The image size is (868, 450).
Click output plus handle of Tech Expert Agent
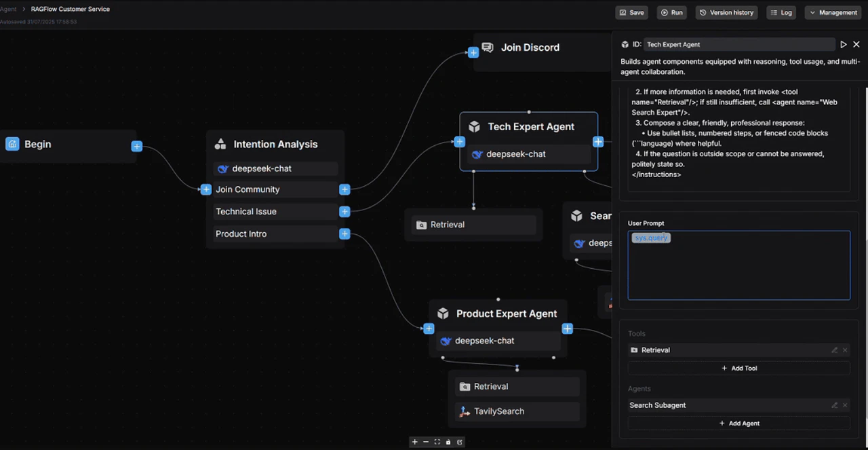[x=598, y=142]
